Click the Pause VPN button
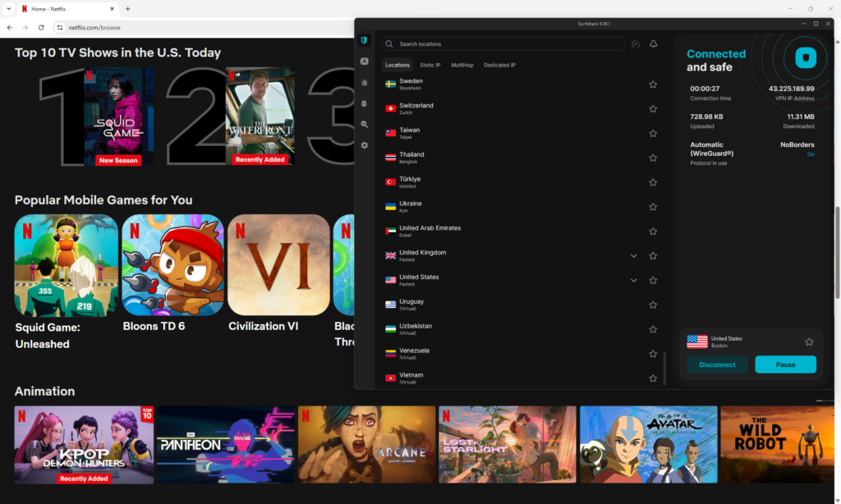Viewport: 841px width, 504px height. (x=785, y=364)
